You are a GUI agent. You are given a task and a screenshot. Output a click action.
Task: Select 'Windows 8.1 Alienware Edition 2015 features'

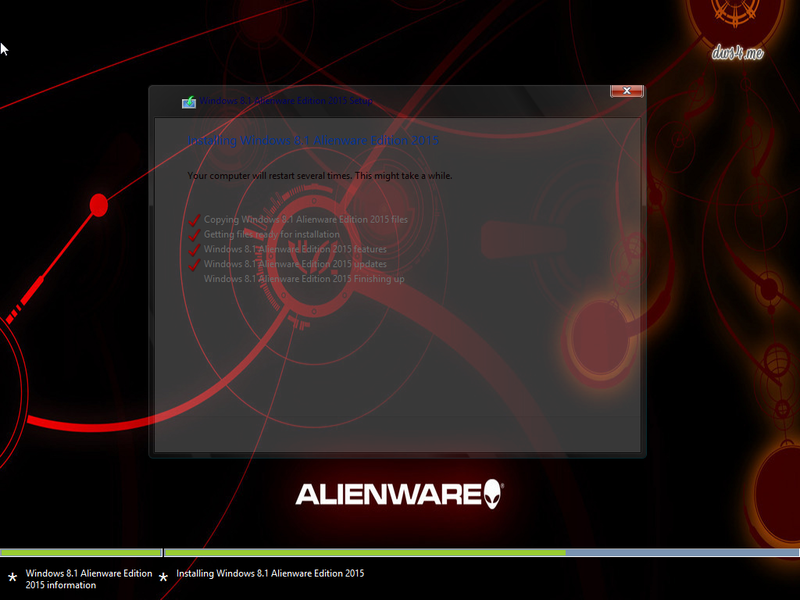(x=295, y=249)
